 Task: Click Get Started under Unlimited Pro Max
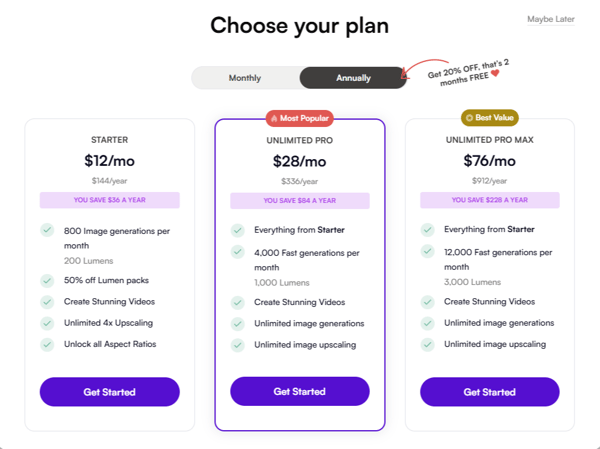coord(490,392)
